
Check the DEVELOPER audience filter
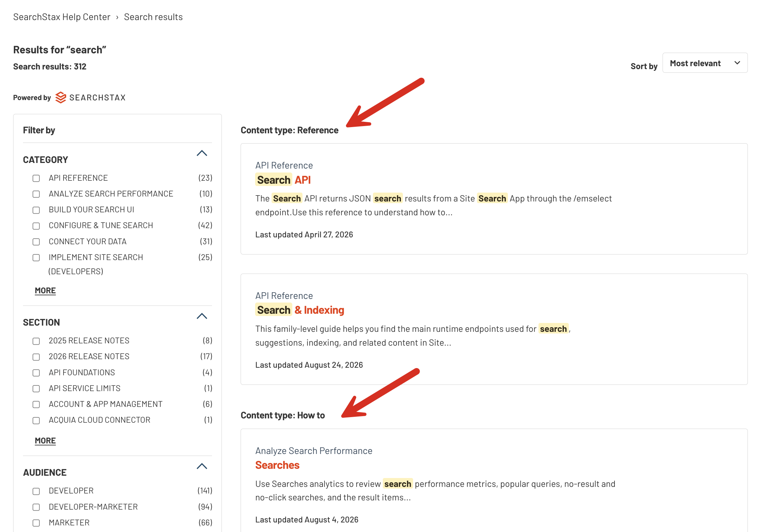pos(36,491)
